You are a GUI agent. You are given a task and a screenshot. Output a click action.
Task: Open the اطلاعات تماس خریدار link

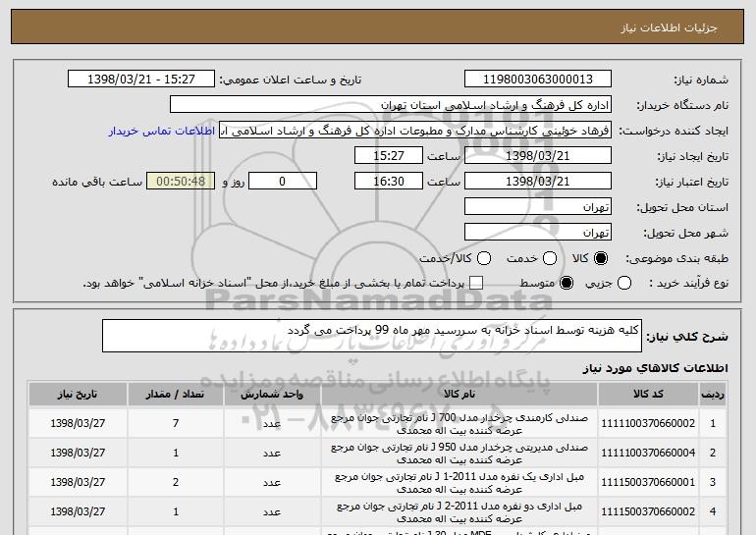(x=162, y=132)
